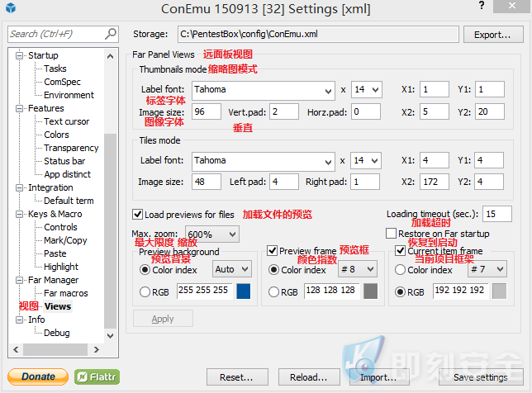The height and width of the screenshot is (393, 532).
Task: Collapse the Info tree node
Action: pyautogui.click(x=20, y=320)
